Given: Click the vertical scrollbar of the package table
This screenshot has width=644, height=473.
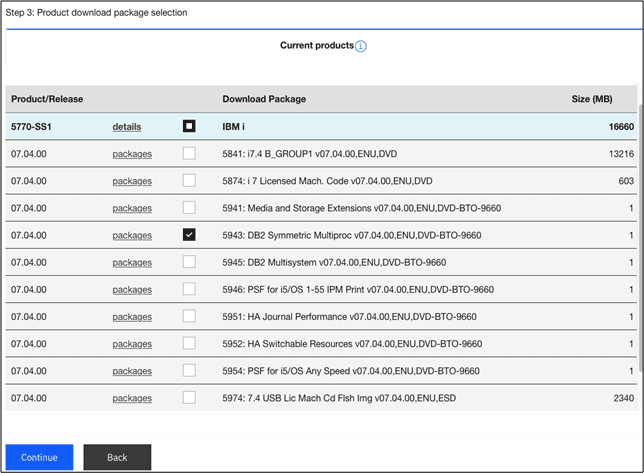Looking at the screenshot, I should coord(640,250).
